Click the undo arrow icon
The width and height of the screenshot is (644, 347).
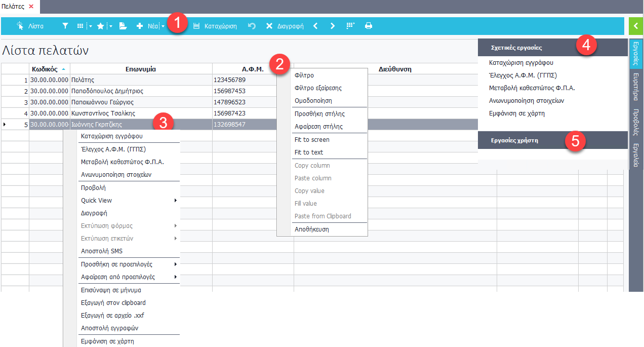coord(252,26)
